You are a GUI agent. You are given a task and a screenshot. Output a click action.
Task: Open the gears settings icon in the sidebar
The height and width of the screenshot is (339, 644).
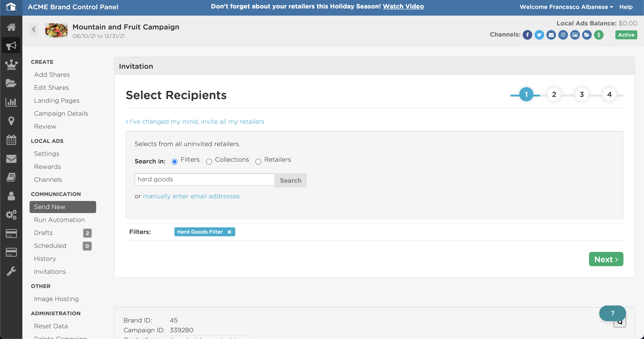(11, 215)
